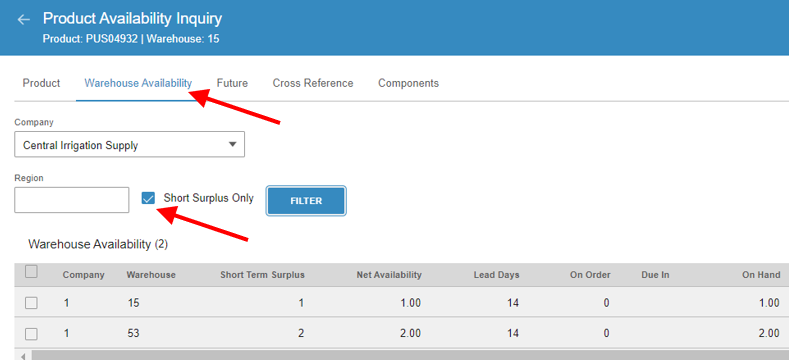
Task: Click the horizontal scrollbar track
Action: pos(403,355)
